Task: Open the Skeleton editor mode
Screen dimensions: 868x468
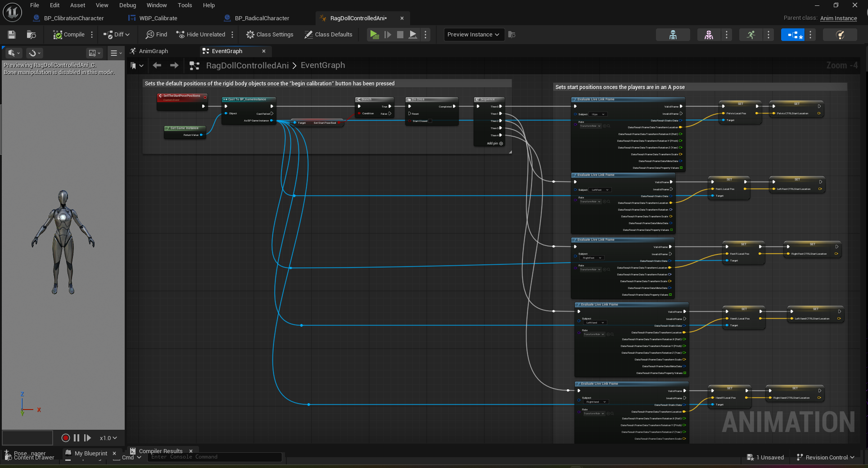Action: pyautogui.click(x=673, y=35)
